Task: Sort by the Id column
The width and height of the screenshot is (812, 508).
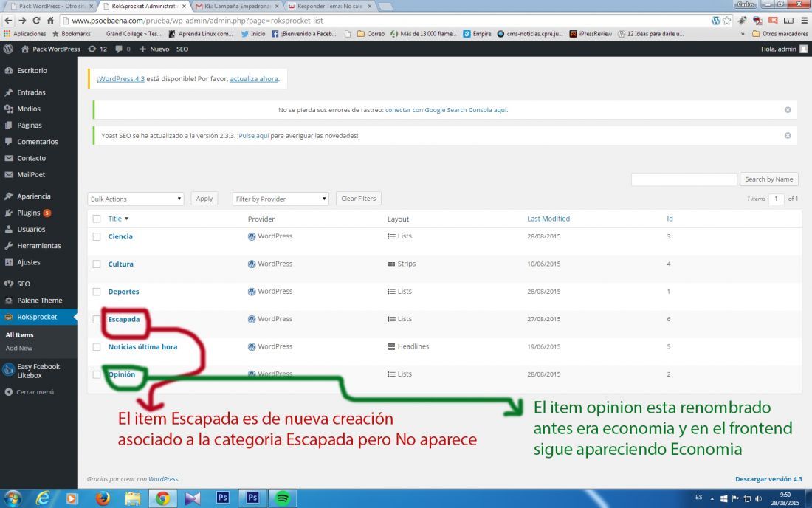Action: pyautogui.click(x=670, y=219)
